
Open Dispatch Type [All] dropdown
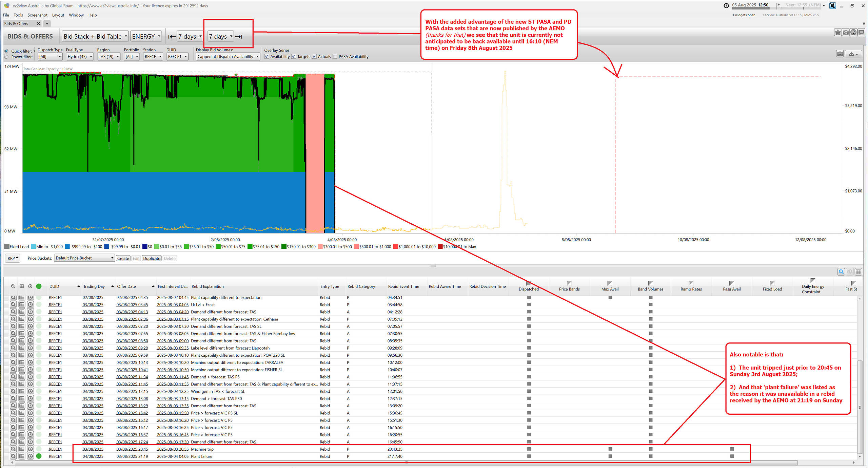(50, 57)
